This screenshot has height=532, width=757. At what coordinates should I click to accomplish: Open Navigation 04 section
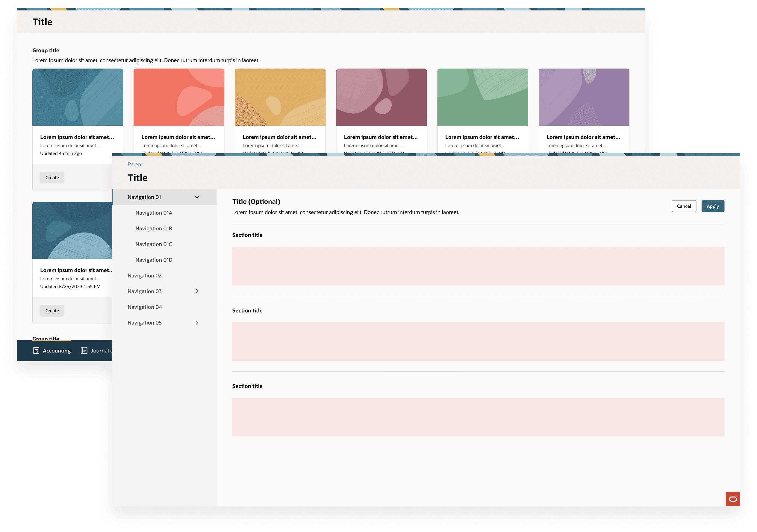(x=144, y=307)
